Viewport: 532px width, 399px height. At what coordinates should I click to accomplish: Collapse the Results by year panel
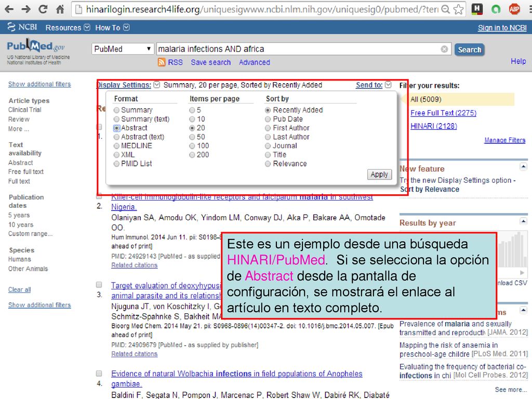523,221
